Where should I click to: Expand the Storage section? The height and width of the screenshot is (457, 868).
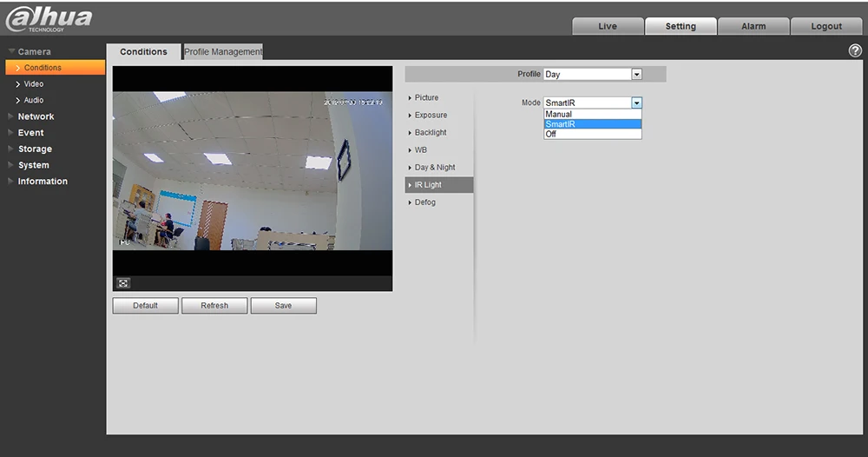(x=35, y=149)
